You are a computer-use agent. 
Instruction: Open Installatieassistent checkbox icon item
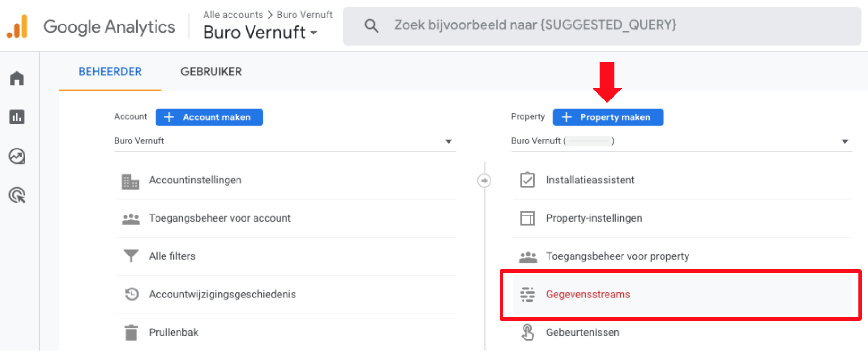tap(527, 180)
